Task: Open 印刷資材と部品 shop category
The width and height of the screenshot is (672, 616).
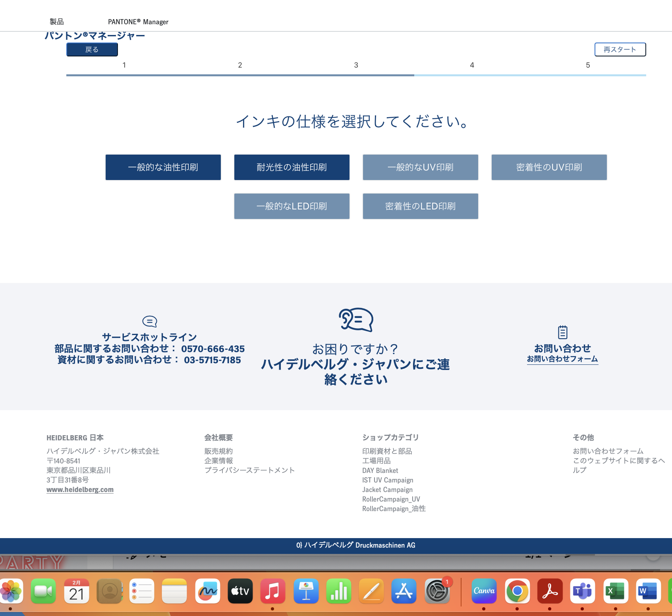Action: point(387,451)
